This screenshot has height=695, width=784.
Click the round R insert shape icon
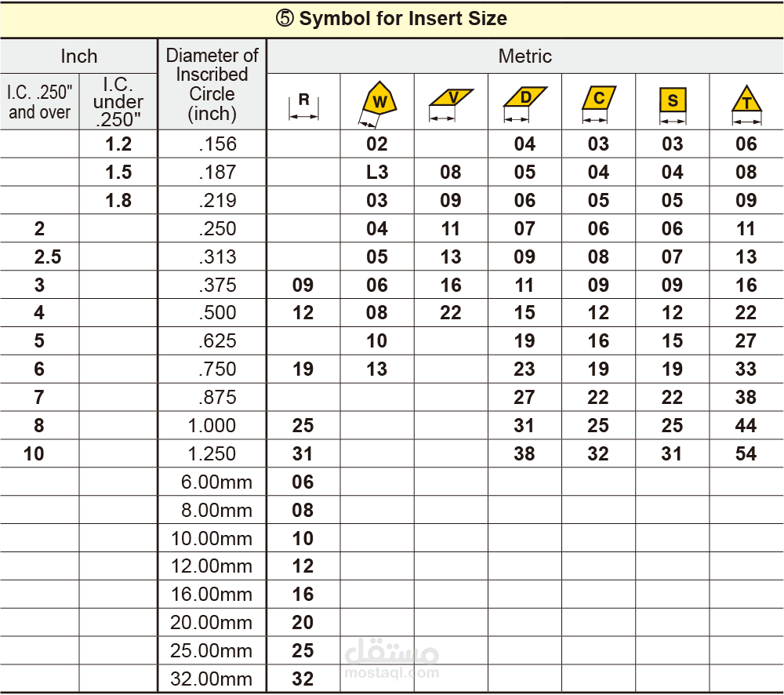pyautogui.click(x=303, y=106)
